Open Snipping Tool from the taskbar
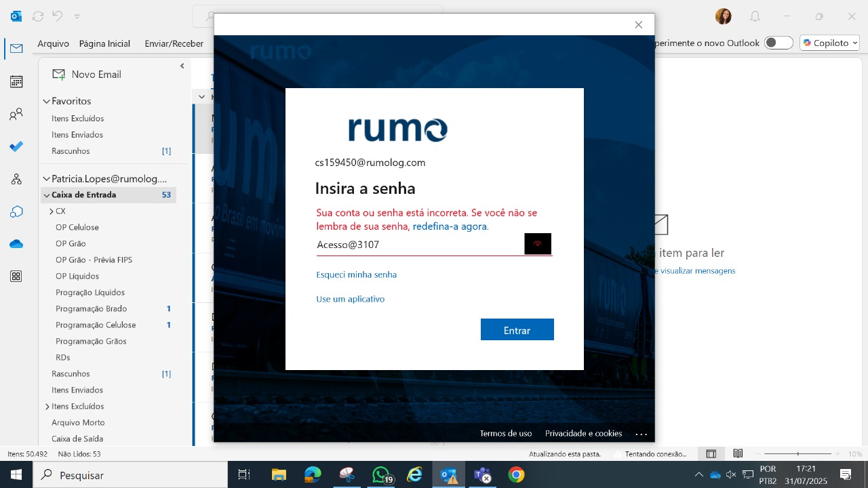The width and height of the screenshot is (868, 488). (347, 475)
